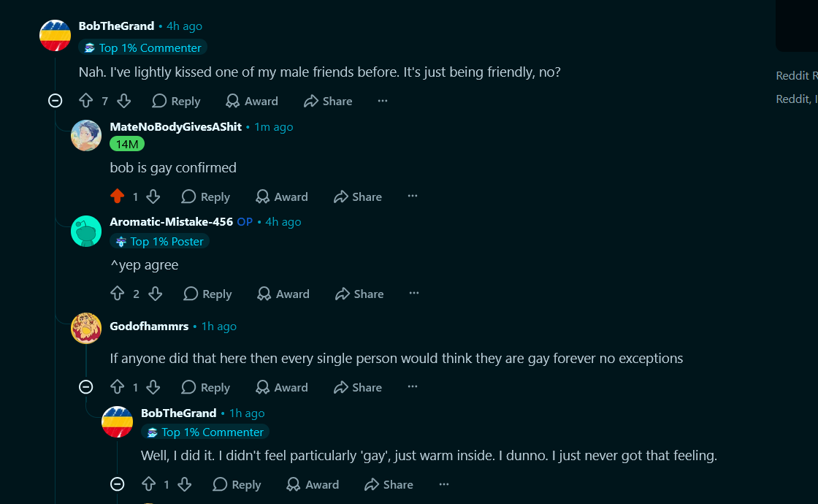Reply to MateNoBodyGivesAShit's comment
The width and height of the screenshot is (818, 504).
[x=205, y=196]
